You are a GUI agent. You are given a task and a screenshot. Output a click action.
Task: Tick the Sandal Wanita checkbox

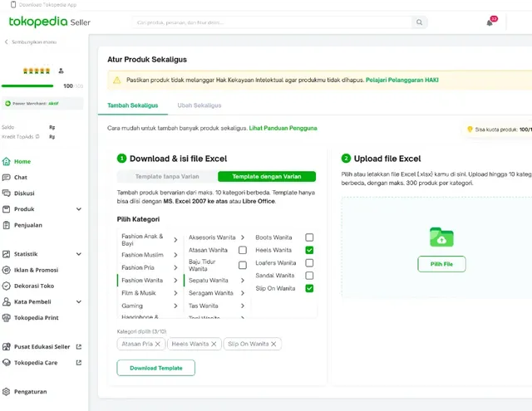coord(309,276)
